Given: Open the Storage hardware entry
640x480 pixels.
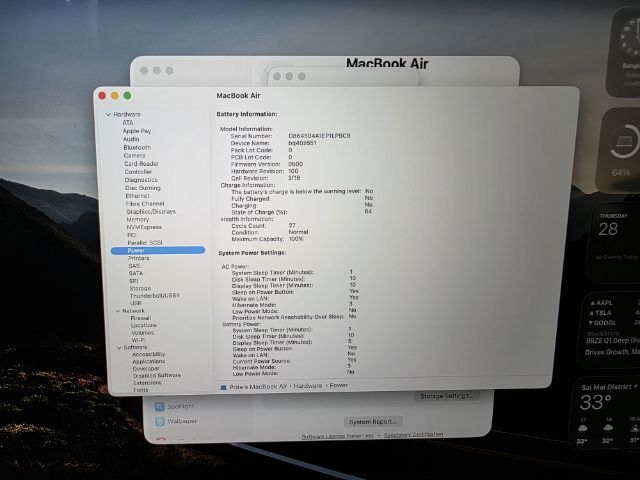Looking at the screenshot, I should [140, 289].
